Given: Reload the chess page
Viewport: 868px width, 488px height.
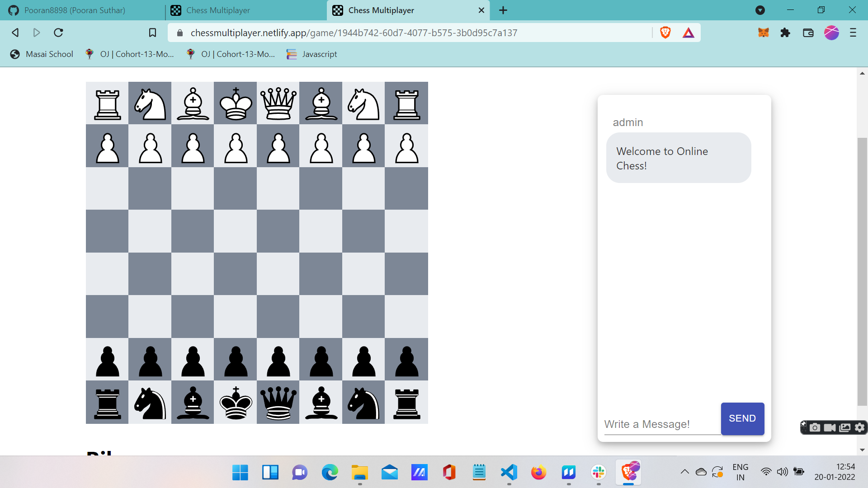Looking at the screenshot, I should click(58, 33).
